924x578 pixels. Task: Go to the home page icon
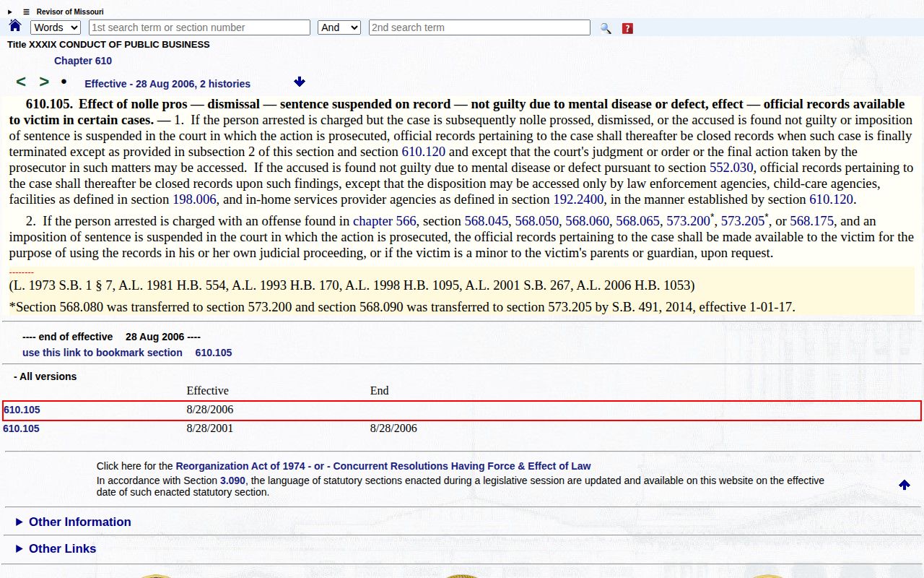[15, 26]
